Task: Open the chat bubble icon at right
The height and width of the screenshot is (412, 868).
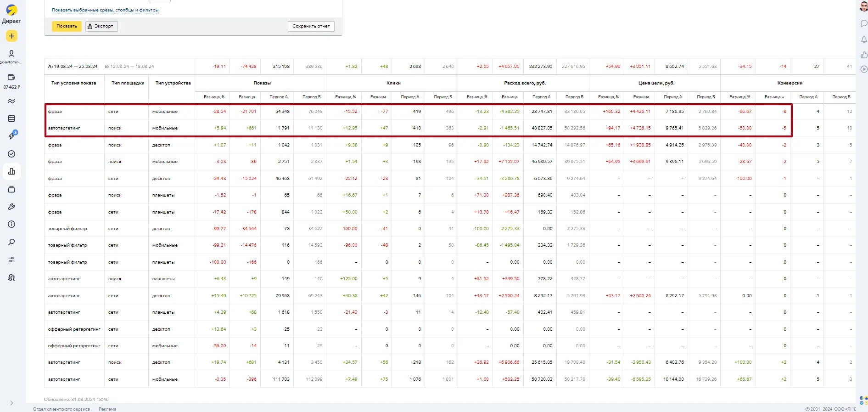Action: pos(863,23)
